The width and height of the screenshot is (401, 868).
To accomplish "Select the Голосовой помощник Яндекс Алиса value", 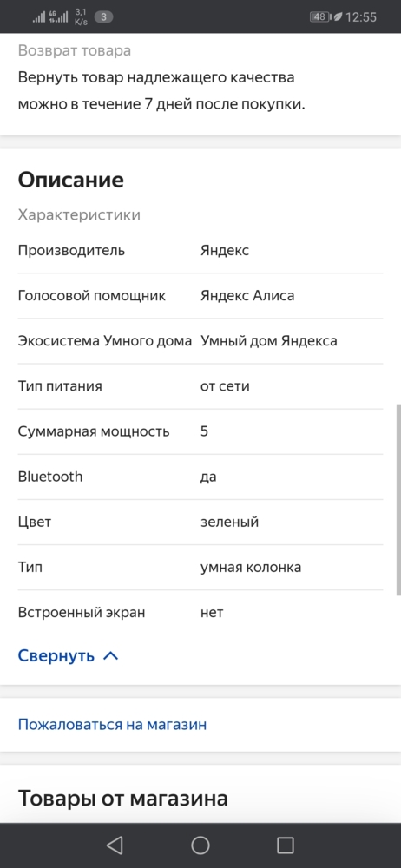I will [x=247, y=296].
